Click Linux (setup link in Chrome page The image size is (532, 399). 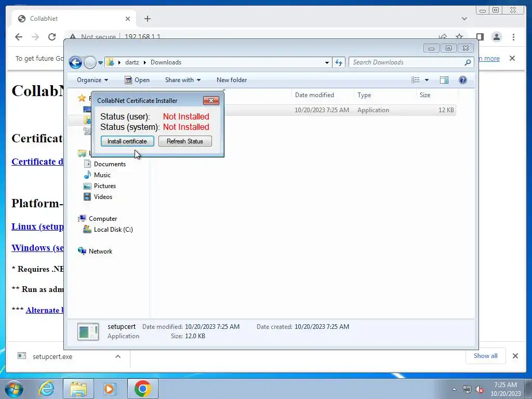37,227
